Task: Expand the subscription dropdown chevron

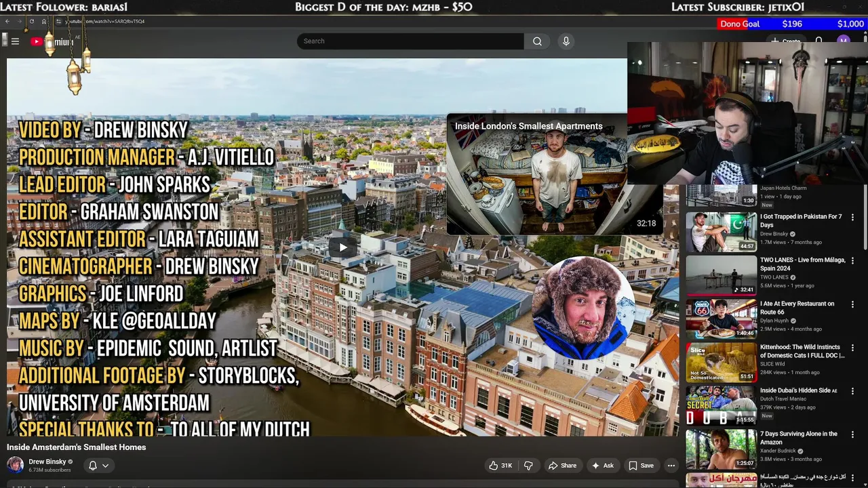Action: tap(105, 466)
